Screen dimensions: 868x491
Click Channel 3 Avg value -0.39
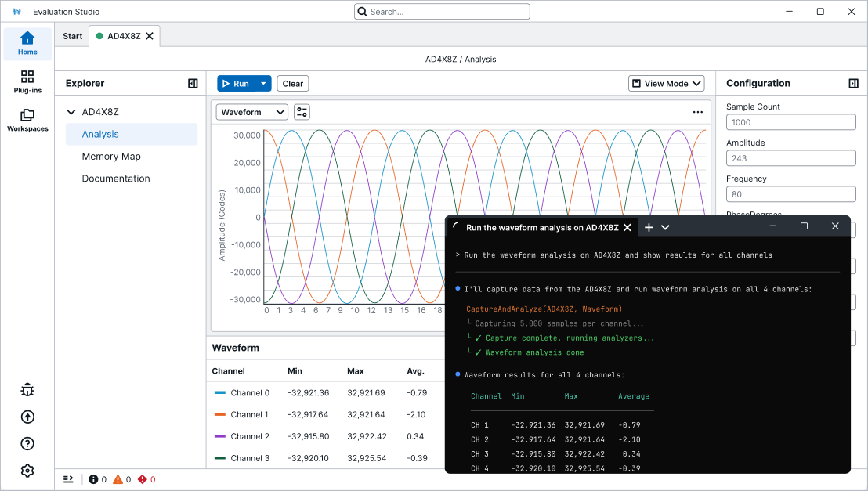tap(417, 458)
